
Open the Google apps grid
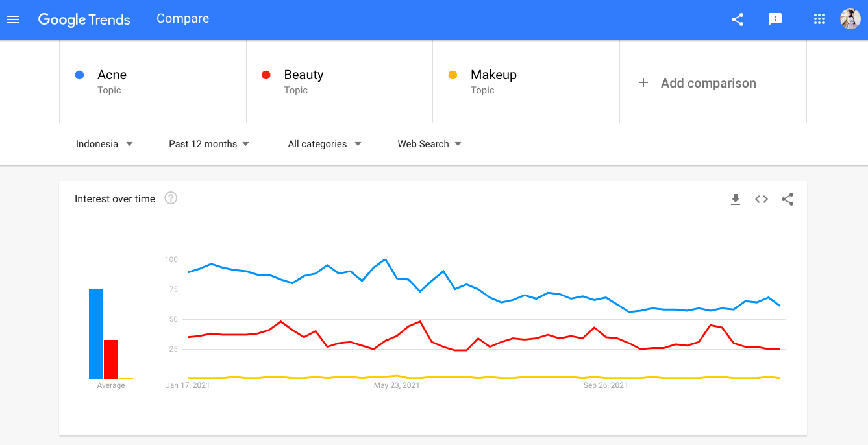[819, 19]
